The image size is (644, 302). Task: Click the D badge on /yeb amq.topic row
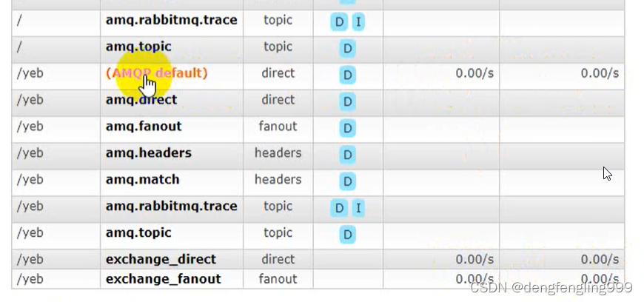coord(347,235)
